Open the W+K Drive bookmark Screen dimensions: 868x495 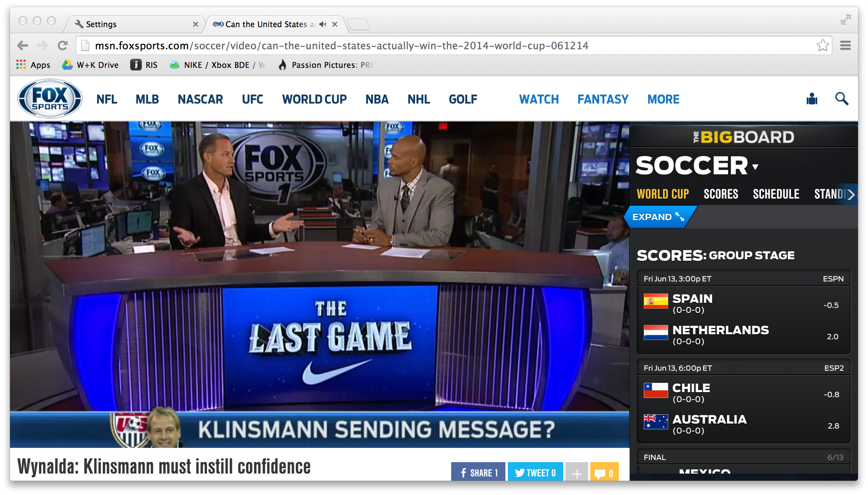pos(90,65)
